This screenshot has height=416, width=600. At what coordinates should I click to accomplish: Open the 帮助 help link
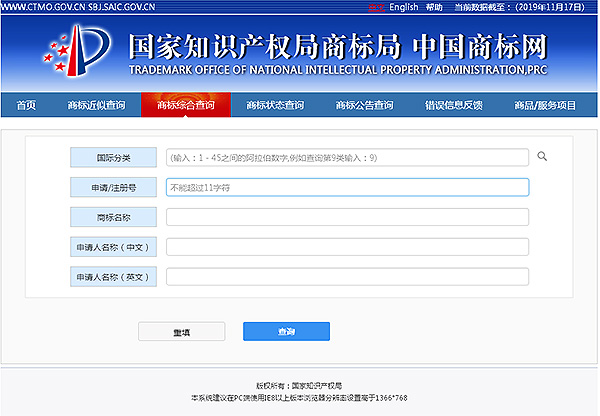tap(434, 7)
